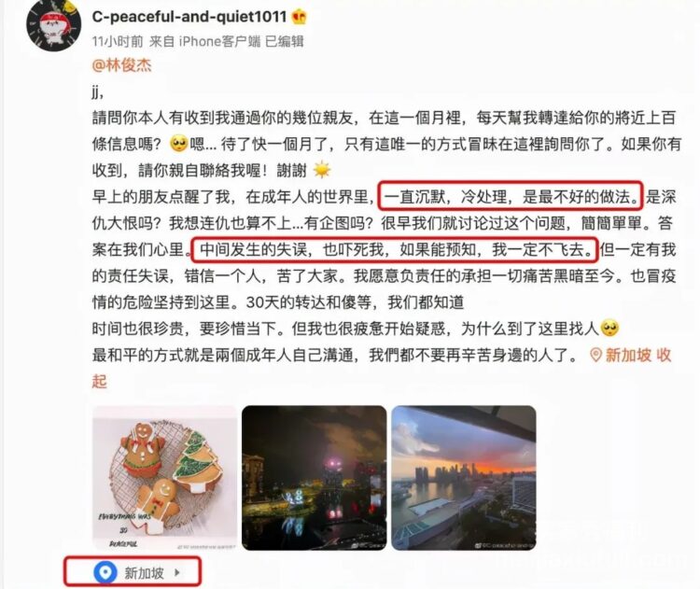Open the @林俊杰 mention

[122, 65]
